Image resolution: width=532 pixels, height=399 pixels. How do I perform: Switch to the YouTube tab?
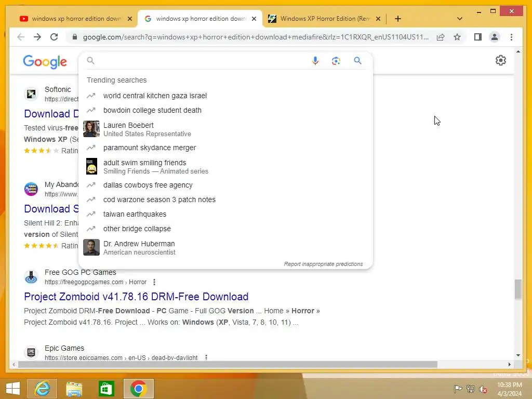pos(76,19)
